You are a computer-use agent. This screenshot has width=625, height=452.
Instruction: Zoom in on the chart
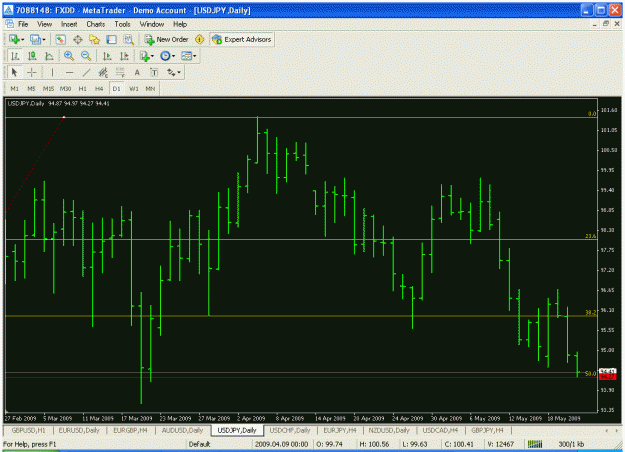click(x=69, y=56)
